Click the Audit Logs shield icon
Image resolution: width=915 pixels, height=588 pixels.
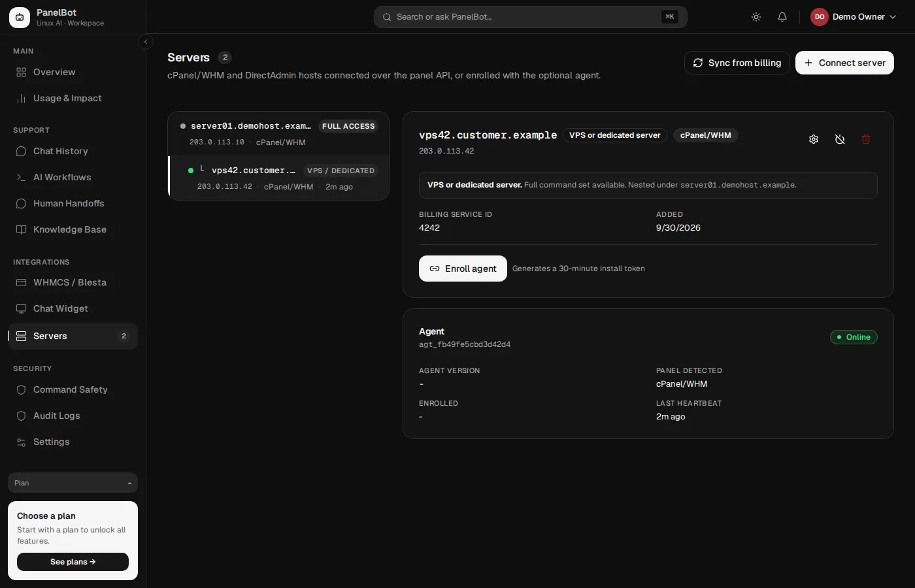21,416
